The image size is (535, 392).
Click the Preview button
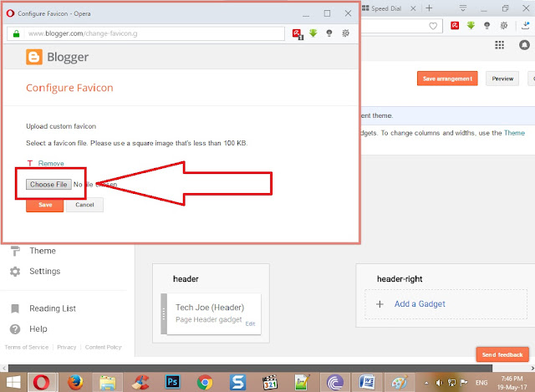(x=502, y=79)
